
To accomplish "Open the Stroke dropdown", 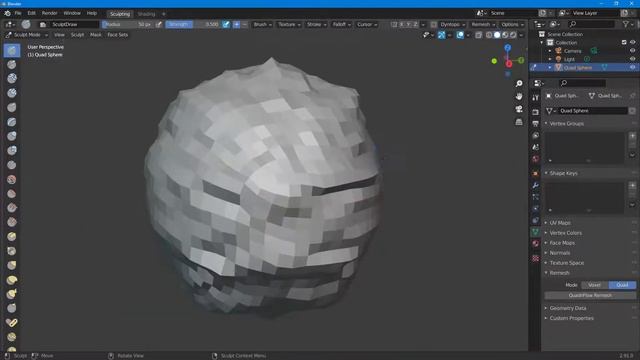I will [x=316, y=24].
